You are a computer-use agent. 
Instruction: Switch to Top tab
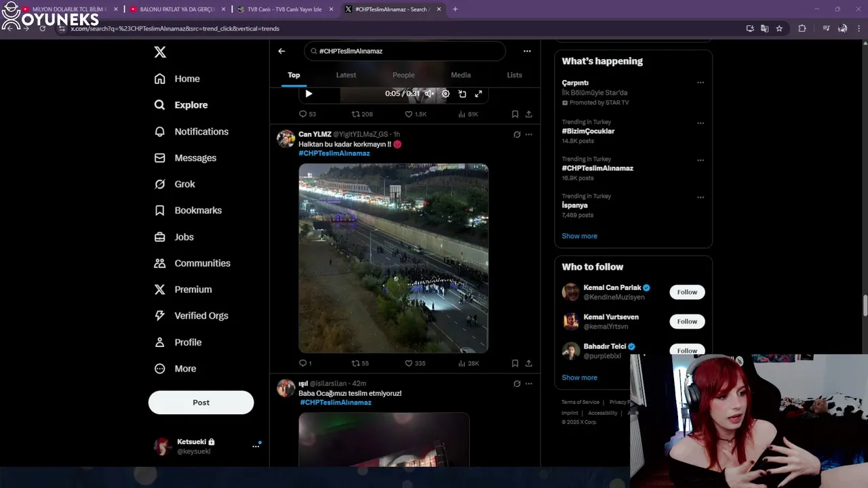coord(294,75)
